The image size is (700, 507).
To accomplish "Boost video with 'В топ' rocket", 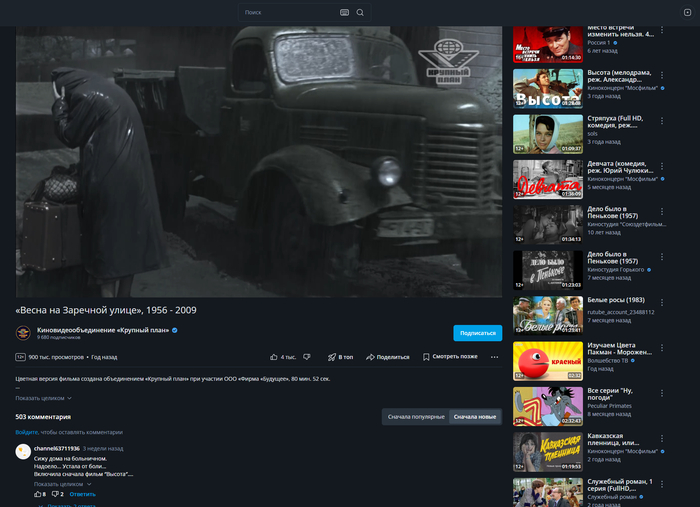I will tap(340, 357).
